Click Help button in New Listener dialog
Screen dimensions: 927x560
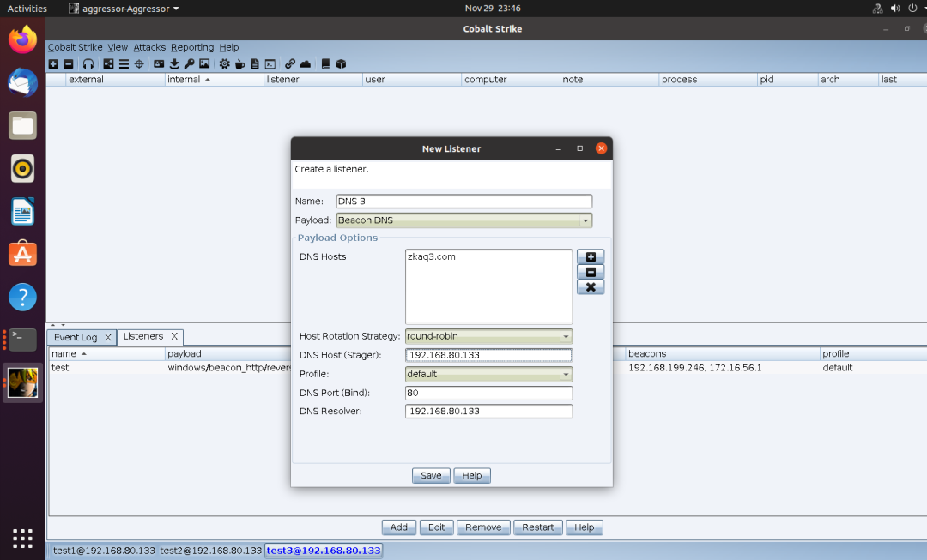472,475
